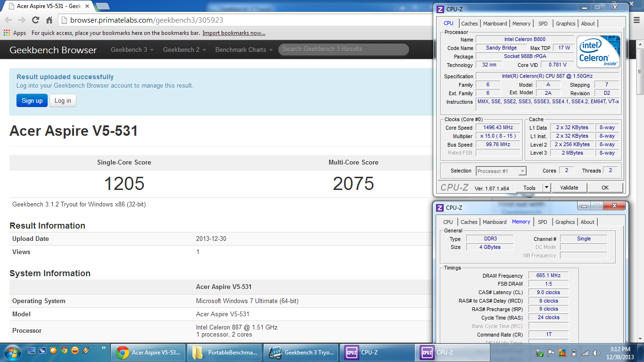
Task: Open the Benchmark Charts navbar dropdown
Action: pyautogui.click(x=243, y=49)
